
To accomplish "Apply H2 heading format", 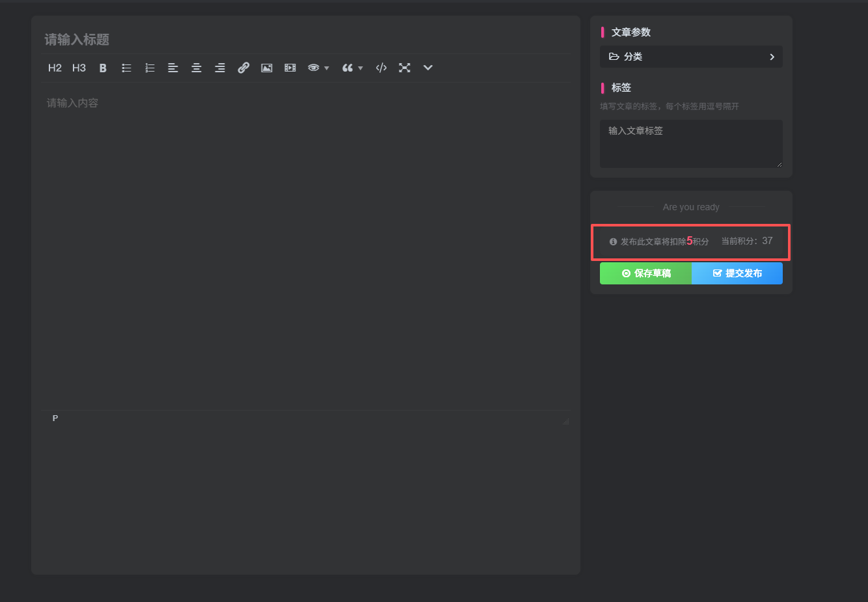I will tap(55, 68).
